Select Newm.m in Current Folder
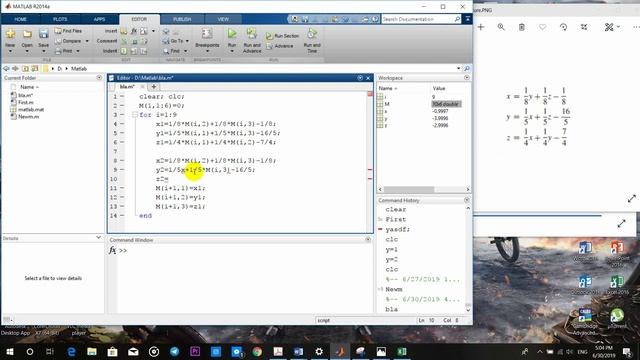The height and width of the screenshot is (360, 640). click(x=28, y=116)
